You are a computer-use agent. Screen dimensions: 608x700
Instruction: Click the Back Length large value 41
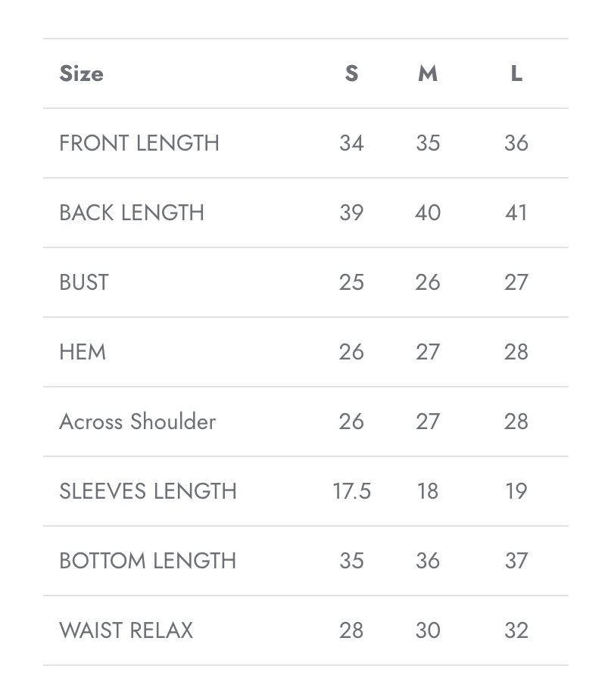[516, 213]
